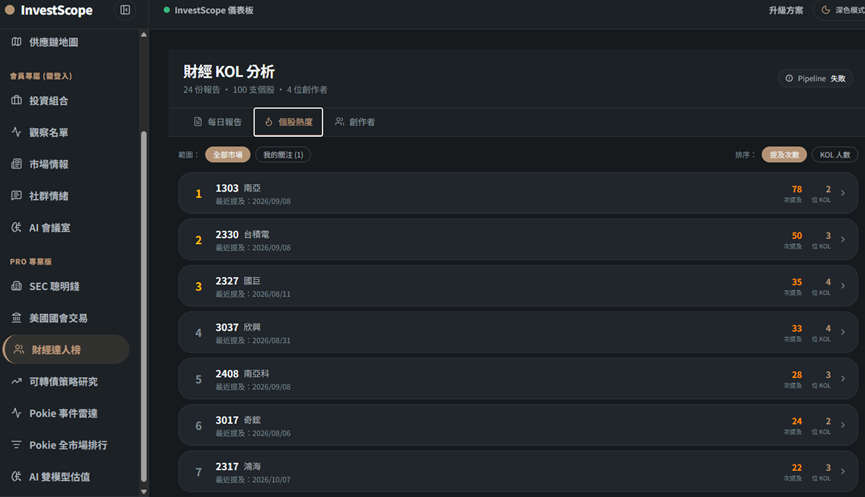
Task: Select the 社群情緒 chat icon
Action: pyautogui.click(x=17, y=195)
